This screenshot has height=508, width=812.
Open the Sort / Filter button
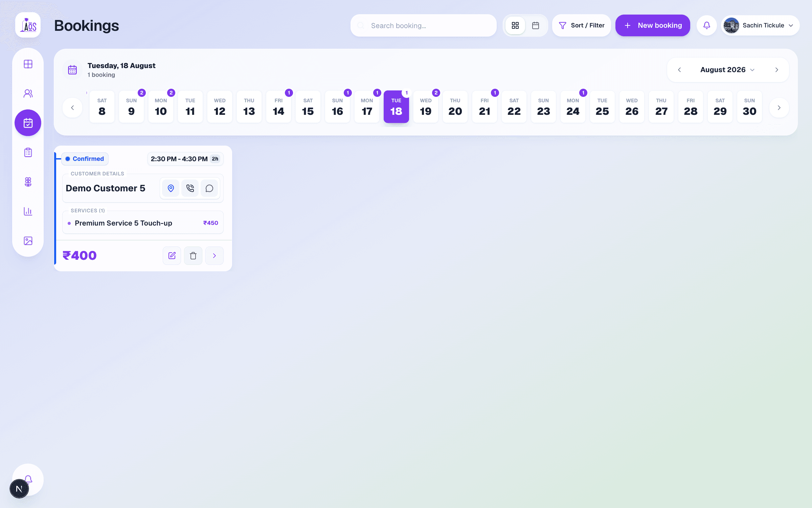pos(582,25)
